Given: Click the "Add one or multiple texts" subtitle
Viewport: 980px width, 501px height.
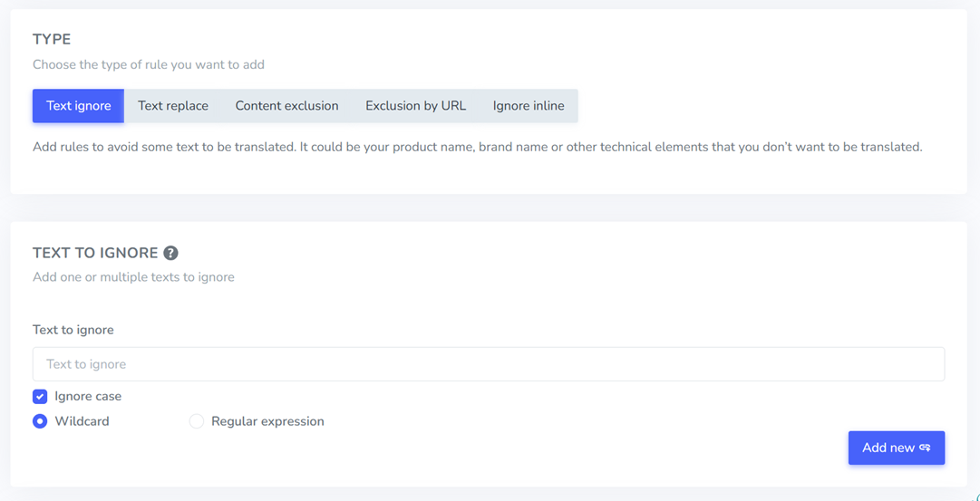Looking at the screenshot, I should pyautogui.click(x=133, y=277).
